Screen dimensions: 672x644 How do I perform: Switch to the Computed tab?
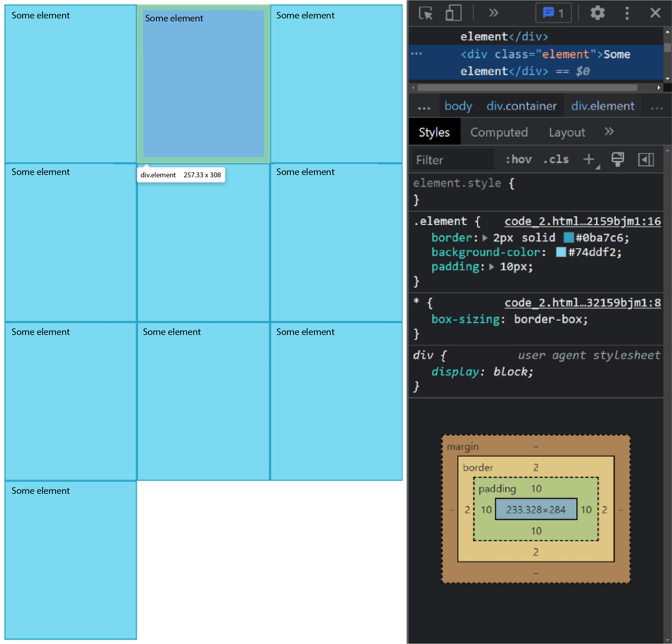[x=499, y=132]
